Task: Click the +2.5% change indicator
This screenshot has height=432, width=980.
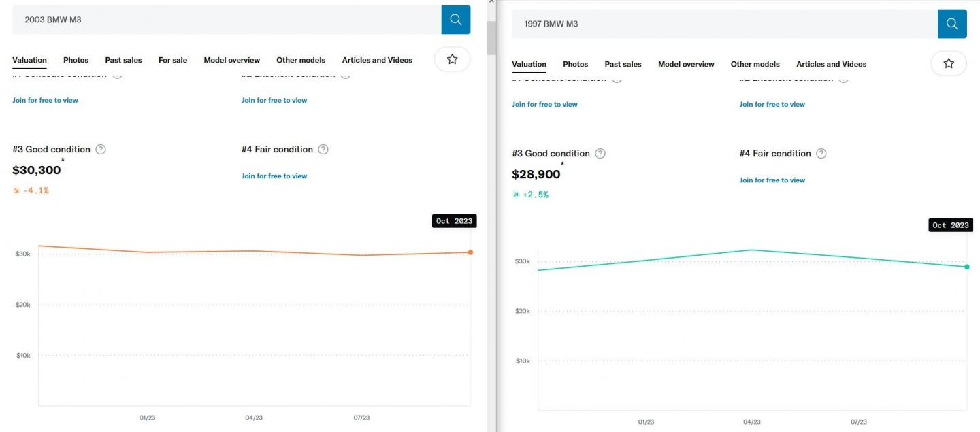Action: (530, 195)
